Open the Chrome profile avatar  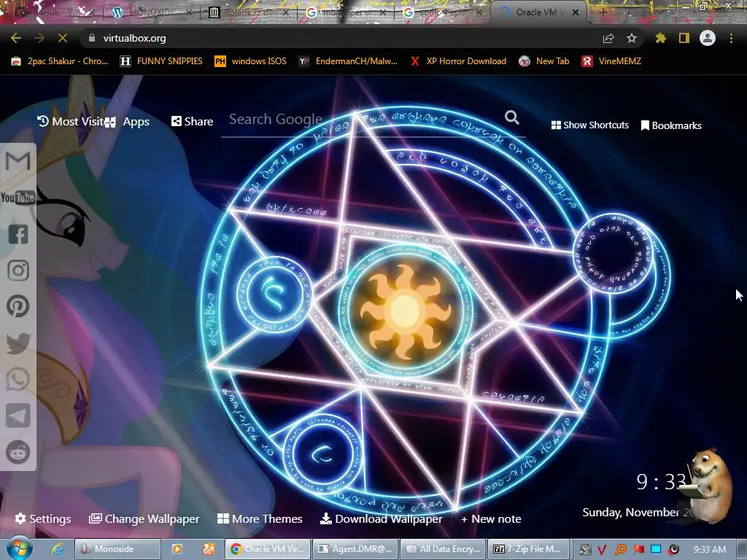[x=708, y=38]
